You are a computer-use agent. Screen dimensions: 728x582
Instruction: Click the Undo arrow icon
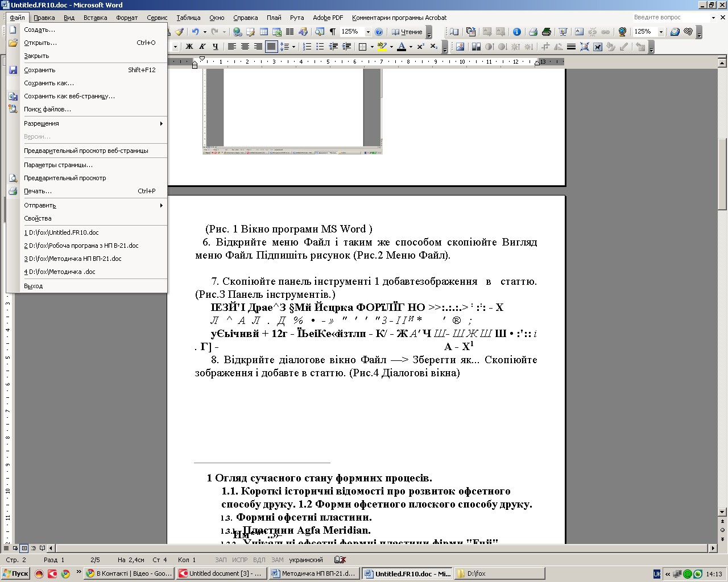195,32
